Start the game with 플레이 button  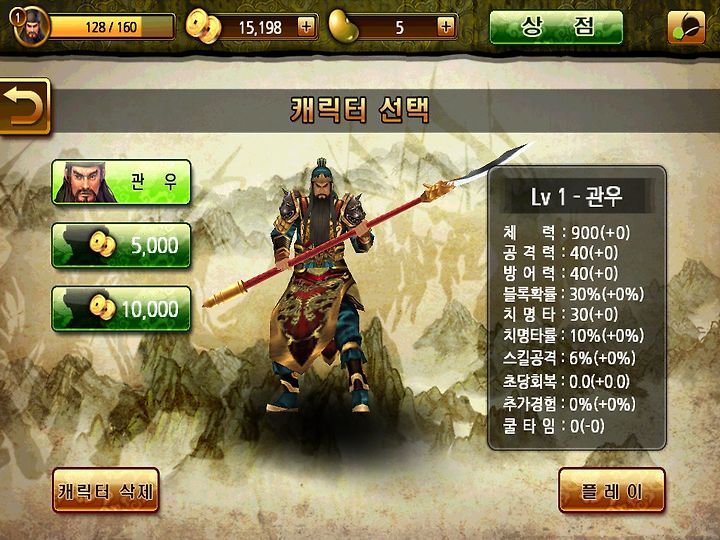[x=612, y=490]
